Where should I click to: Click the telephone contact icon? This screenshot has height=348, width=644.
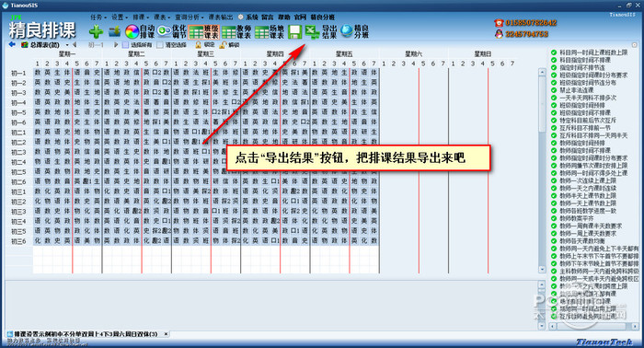click(x=499, y=23)
